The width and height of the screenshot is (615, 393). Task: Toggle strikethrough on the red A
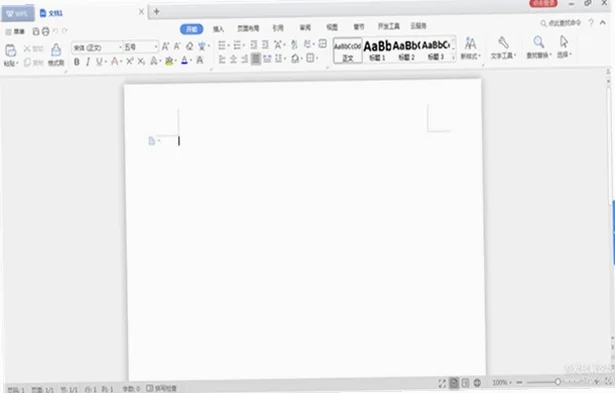coord(114,61)
